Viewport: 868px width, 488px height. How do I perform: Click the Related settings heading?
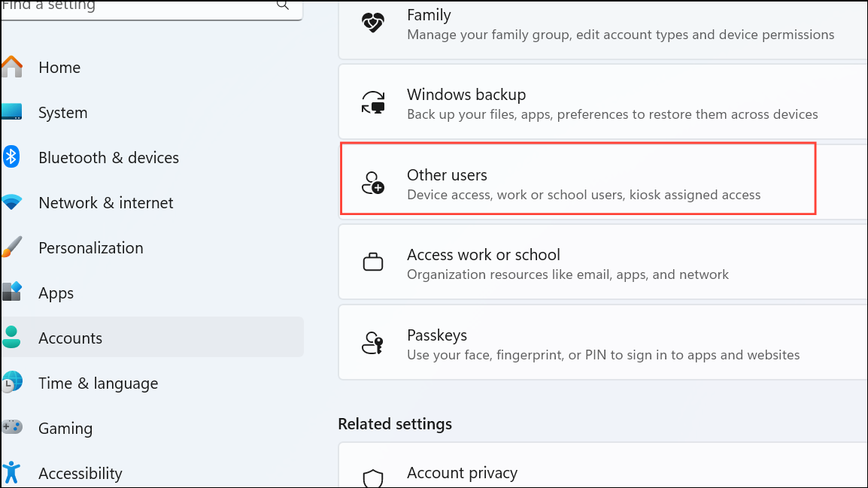coord(395,424)
